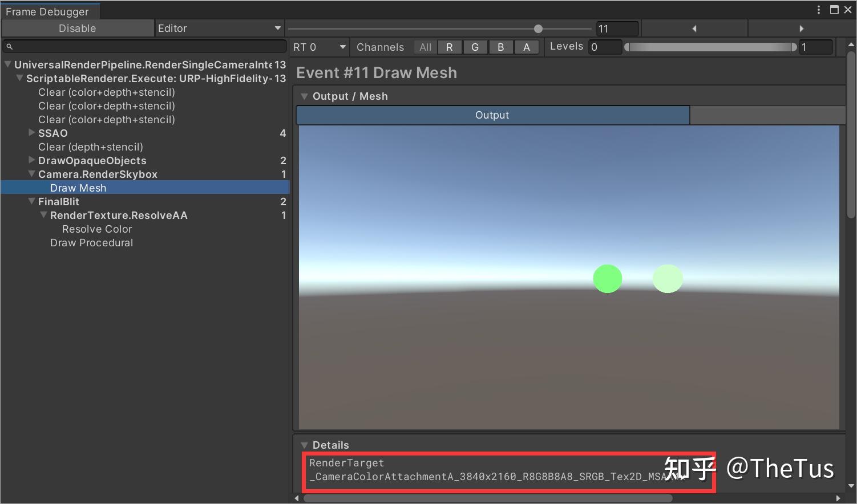The image size is (857, 504).
Task: Open the Frame Debugger kebab options menu
Action: click(x=819, y=9)
